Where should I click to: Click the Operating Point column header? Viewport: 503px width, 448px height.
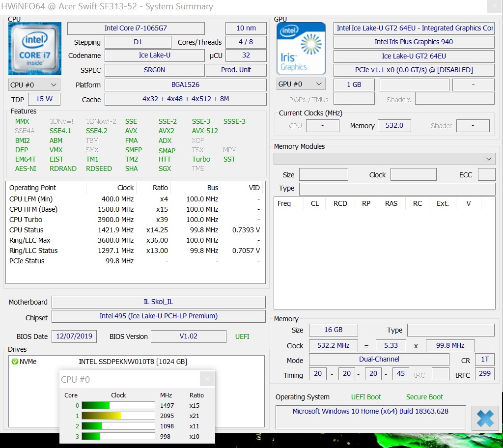point(46,188)
